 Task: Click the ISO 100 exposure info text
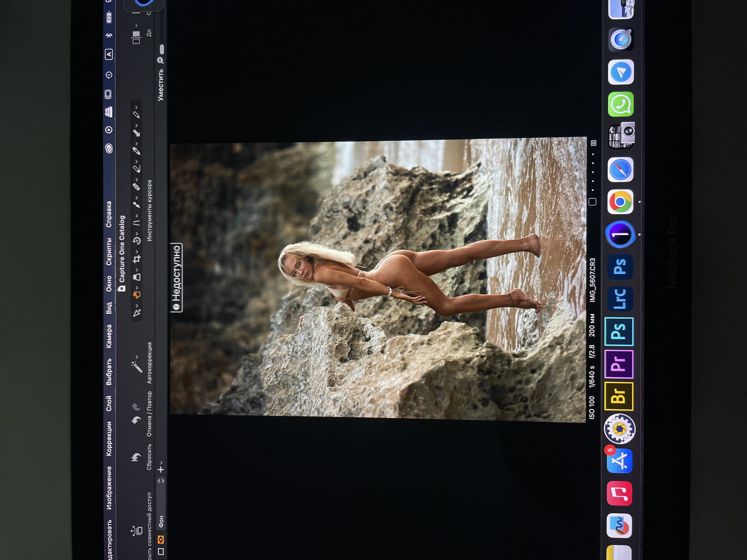click(x=592, y=408)
